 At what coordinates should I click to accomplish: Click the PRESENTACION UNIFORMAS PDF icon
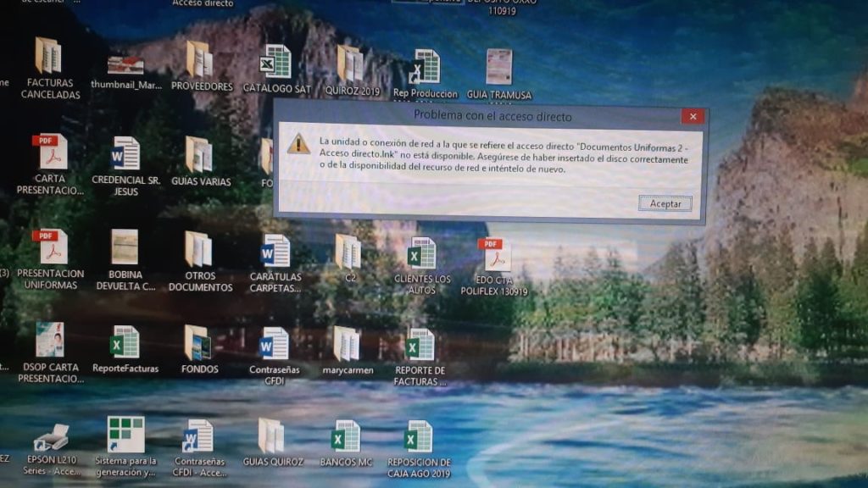pyautogui.click(x=49, y=247)
